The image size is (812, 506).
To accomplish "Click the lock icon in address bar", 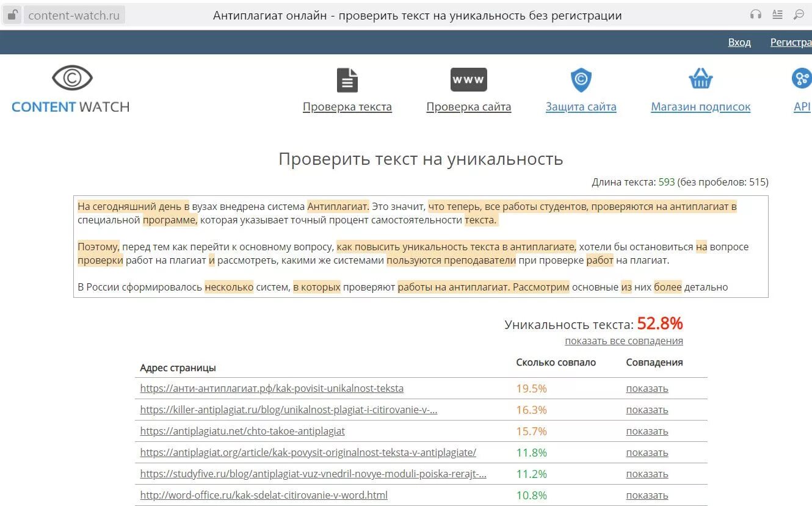I will 12,15.
